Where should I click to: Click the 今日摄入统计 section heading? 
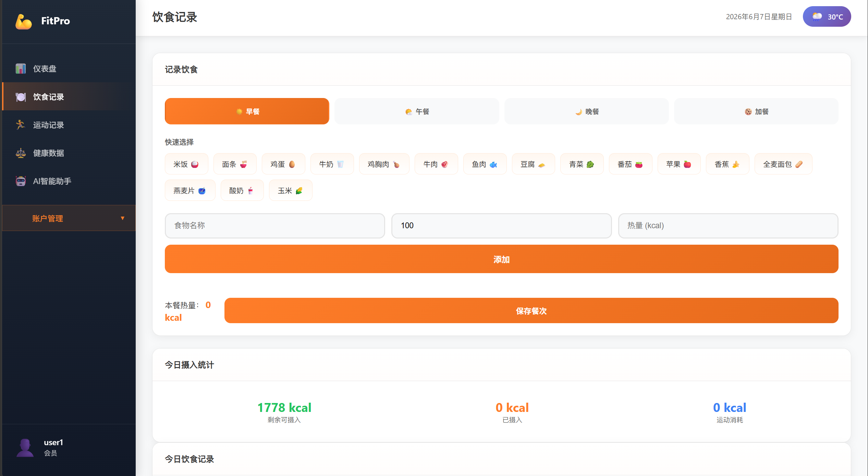pyautogui.click(x=189, y=365)
